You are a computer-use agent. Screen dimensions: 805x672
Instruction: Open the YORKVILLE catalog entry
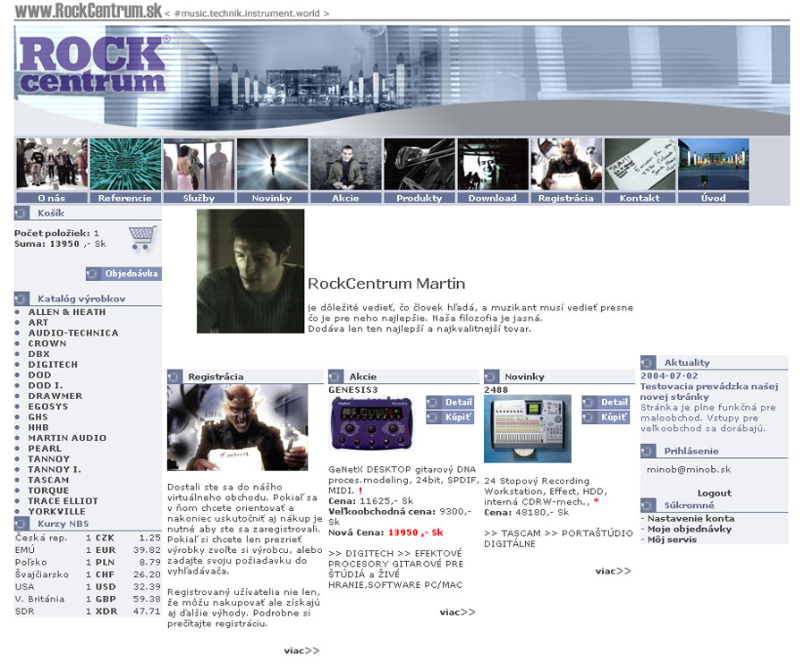click(57, 512)
